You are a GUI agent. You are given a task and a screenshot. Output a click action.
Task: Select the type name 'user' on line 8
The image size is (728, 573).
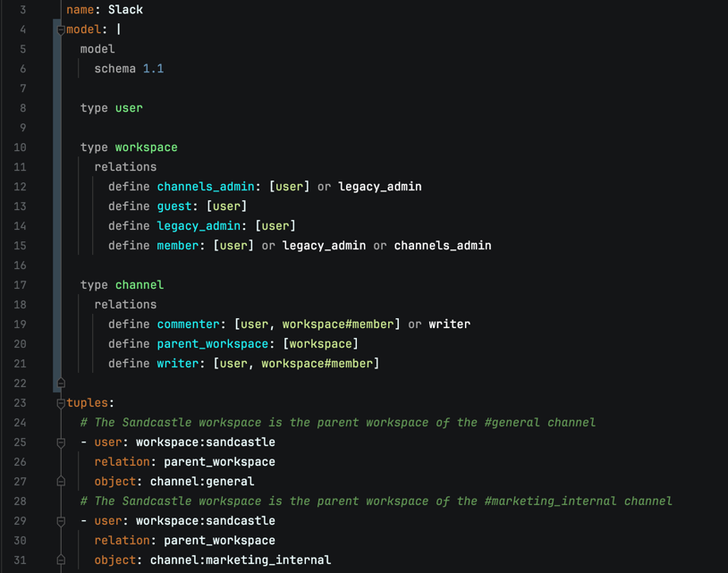click(x=129, y=108)
